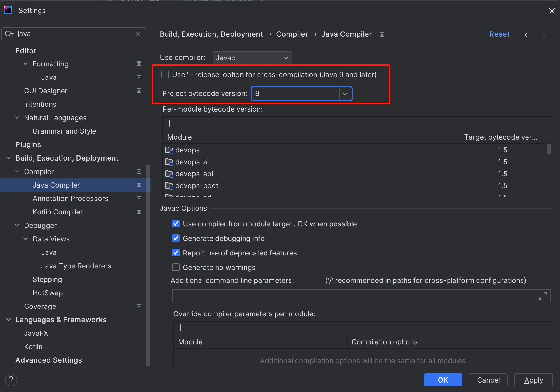Click project-level settings icon beside Java Compiler breadcrumb
560x392 pixels.
click(x=382, y=34)
